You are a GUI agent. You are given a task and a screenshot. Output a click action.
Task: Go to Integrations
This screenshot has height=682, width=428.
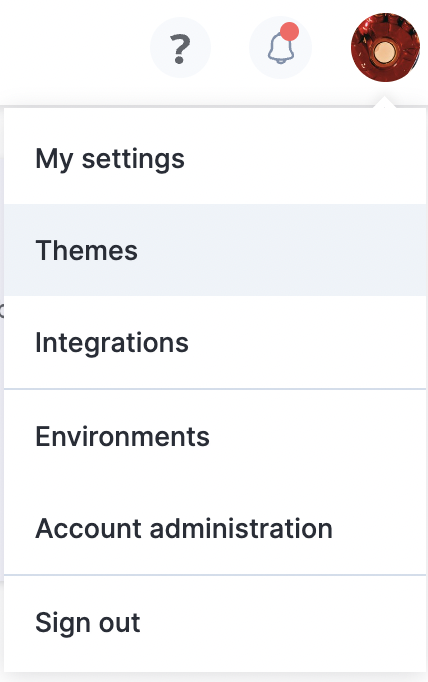point(215,343)
